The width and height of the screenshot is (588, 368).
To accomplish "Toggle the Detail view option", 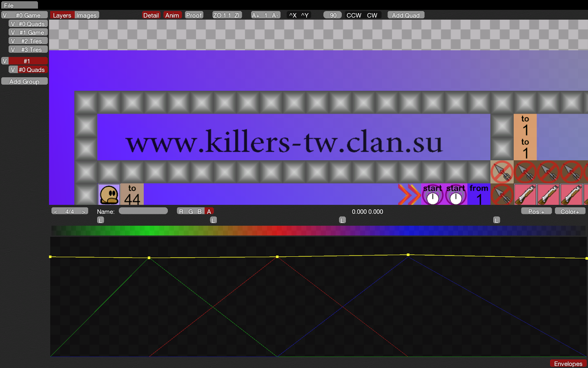I will pos(151,15).
